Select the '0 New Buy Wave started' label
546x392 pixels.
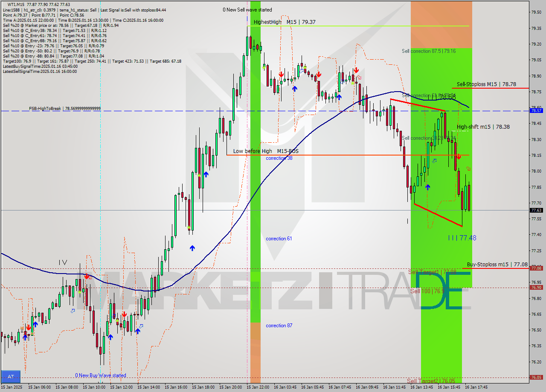(x=101, y=375)
